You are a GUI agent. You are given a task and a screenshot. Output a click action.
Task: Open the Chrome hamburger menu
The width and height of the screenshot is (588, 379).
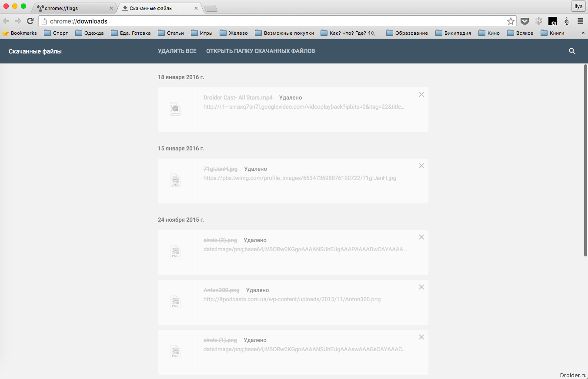580,21
